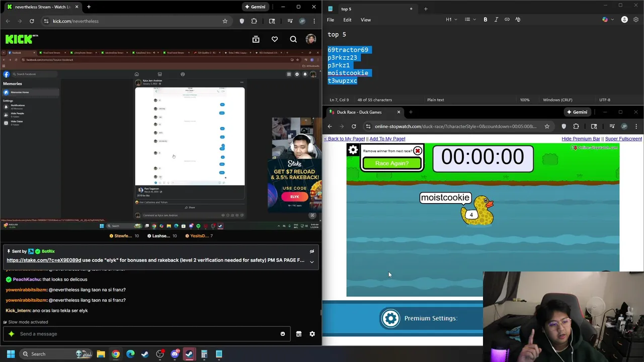The height and width of the screenshot is (362, 644).
Task: Clear formatting in Notepad toolbar
Action: [x=518, y=20]
